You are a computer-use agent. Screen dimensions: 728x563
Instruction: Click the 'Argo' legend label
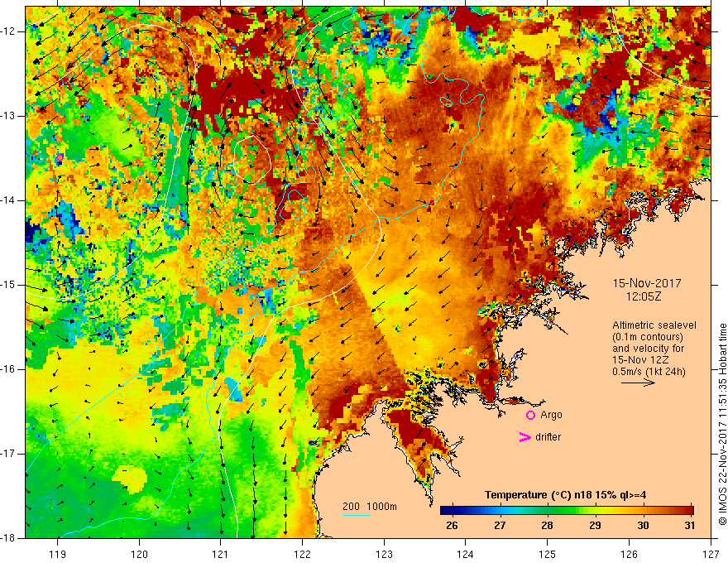pyautogui.click(x=551, y=415)
